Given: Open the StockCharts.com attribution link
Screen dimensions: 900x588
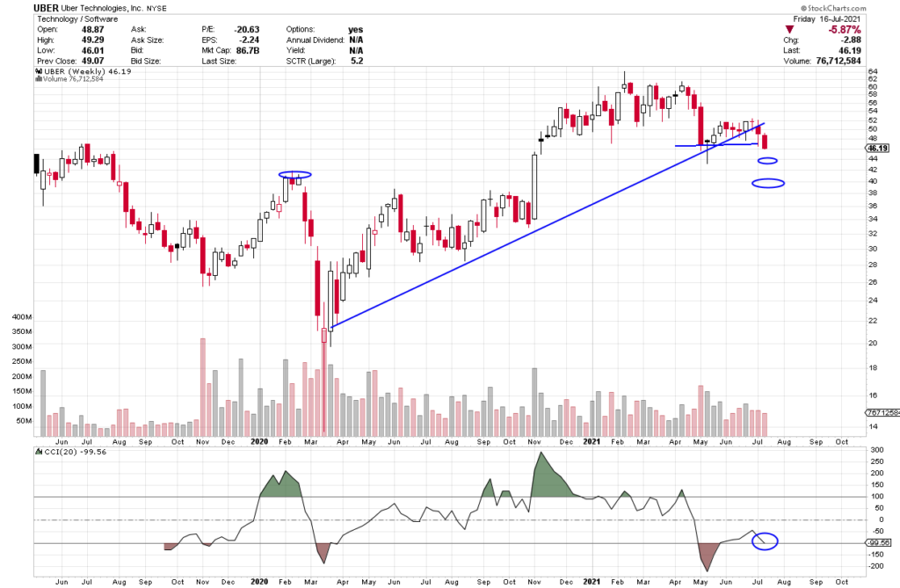Looking at the screenshot, I should tap(834, 8).
